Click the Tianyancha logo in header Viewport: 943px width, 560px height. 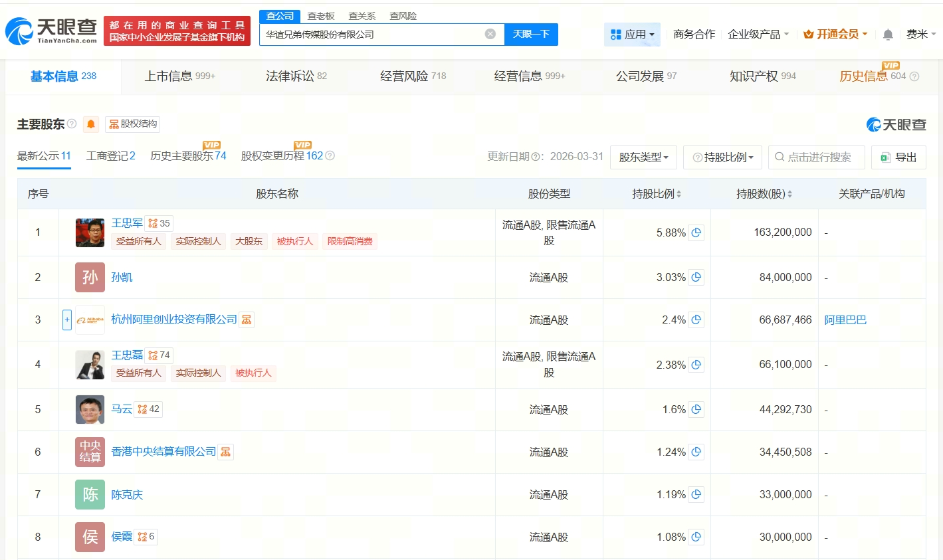(51, 31)
